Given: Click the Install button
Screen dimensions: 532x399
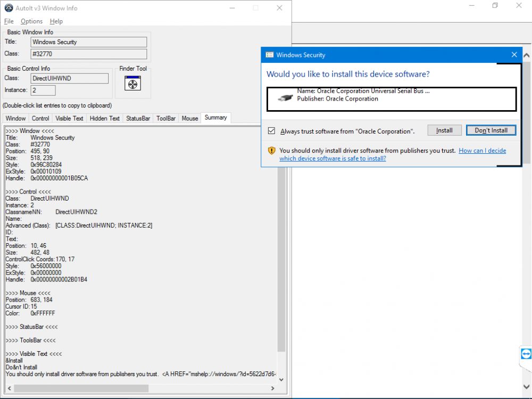Looking at the screenshot, I should click(x=444, y=130).
